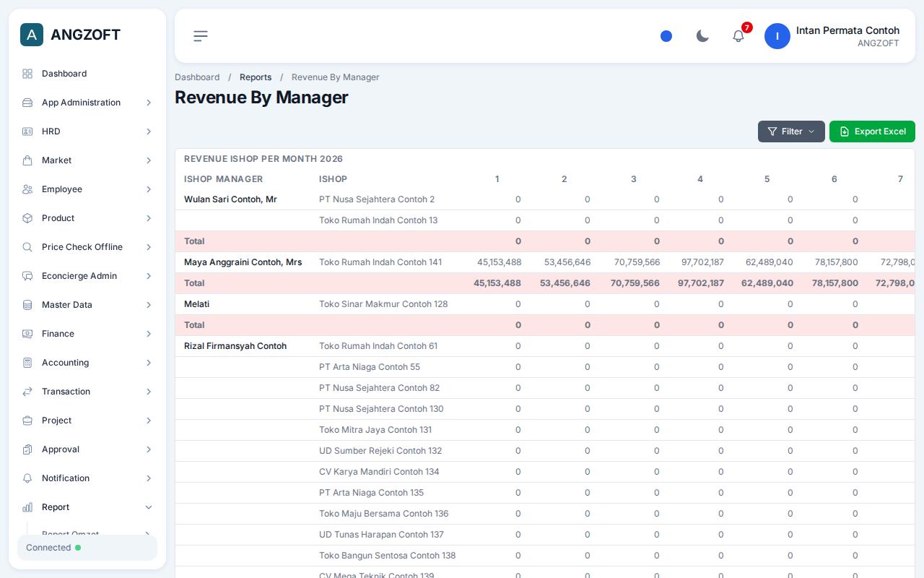Click the Export Excel button
The height and width of the screenshot is (578, 924).
coord(872,131)
